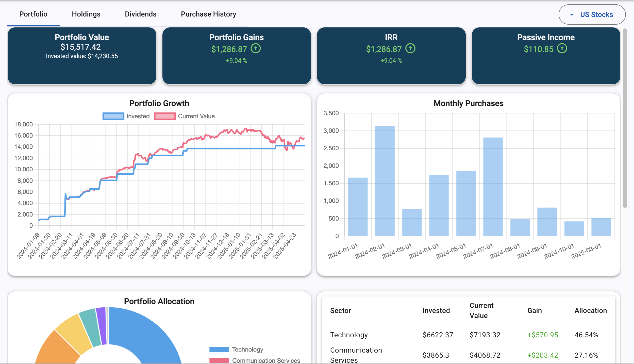Open the Purchase History tab
Screen dimensions: 634x364
pyautogui.click(x=208, y=14)
